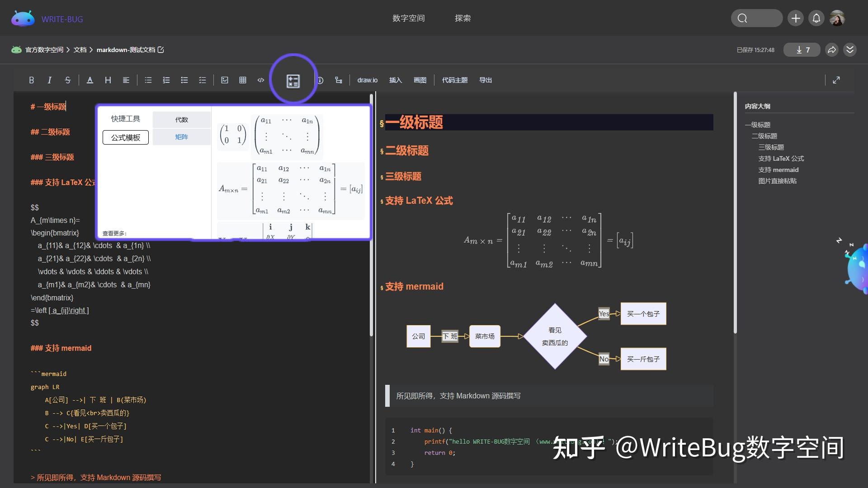Select the formula/matrix insert tool
The height and width of the screenshot is (488, 868).
pyautogui.click(x=292, y=80)
